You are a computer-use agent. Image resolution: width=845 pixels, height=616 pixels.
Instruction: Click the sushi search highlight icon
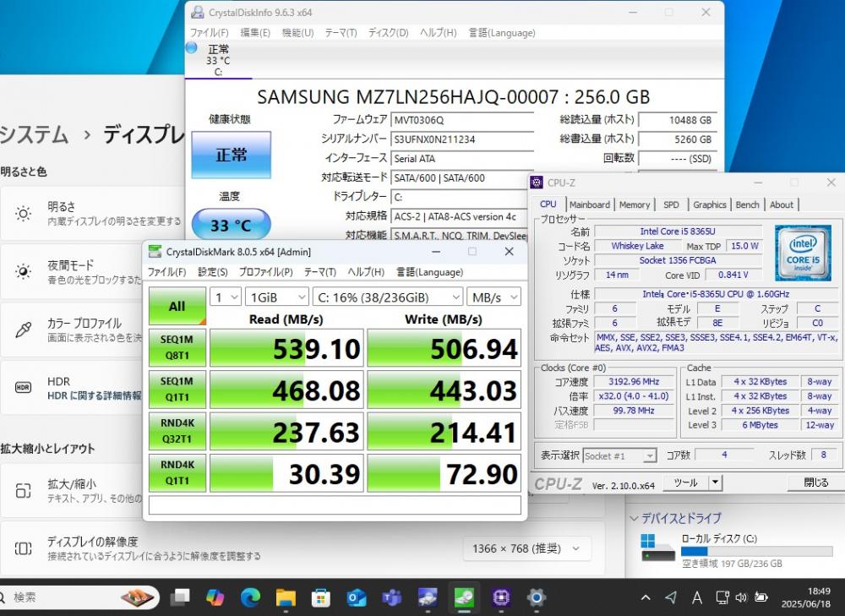point(138,597)
